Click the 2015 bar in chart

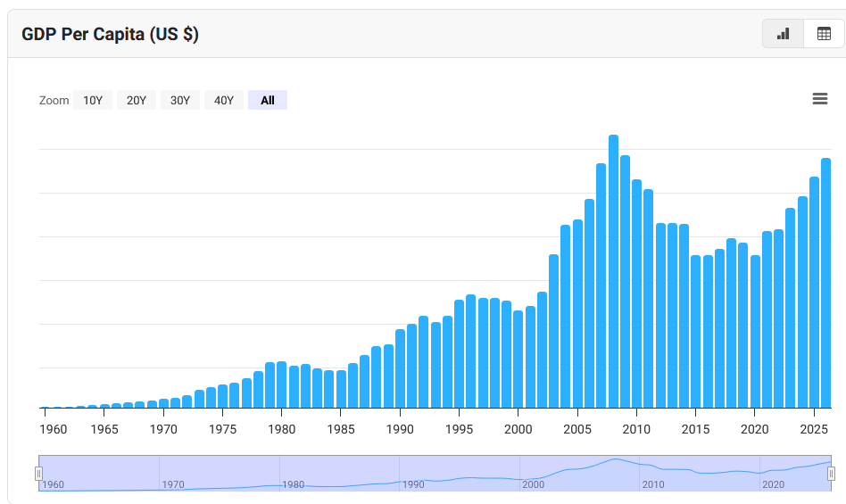696,332
